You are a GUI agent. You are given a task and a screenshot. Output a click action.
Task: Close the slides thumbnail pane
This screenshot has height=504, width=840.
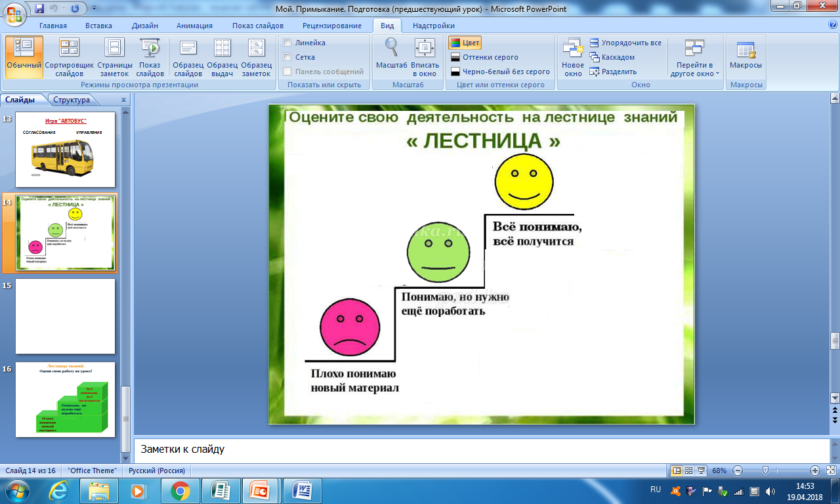123,100
